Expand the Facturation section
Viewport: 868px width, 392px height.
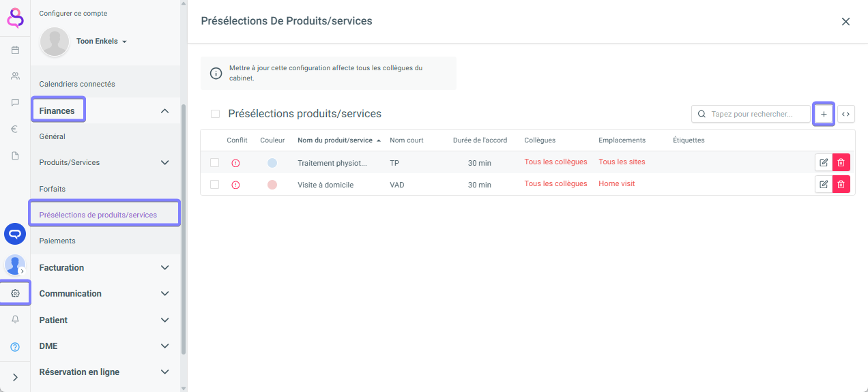point(164,268)
